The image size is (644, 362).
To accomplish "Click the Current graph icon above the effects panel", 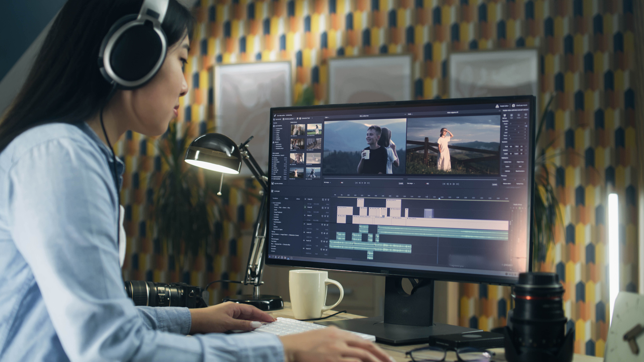I will click(272, 191).
